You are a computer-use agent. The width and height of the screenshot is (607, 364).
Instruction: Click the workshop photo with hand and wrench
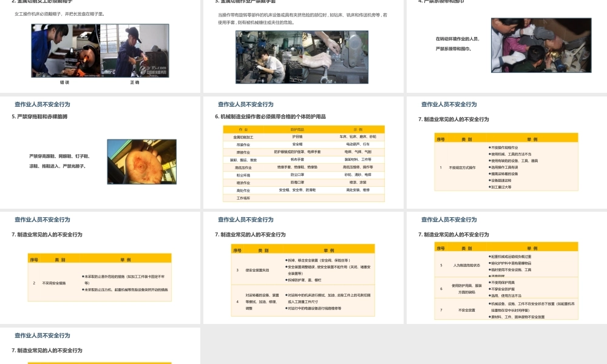tap(302, 57)
